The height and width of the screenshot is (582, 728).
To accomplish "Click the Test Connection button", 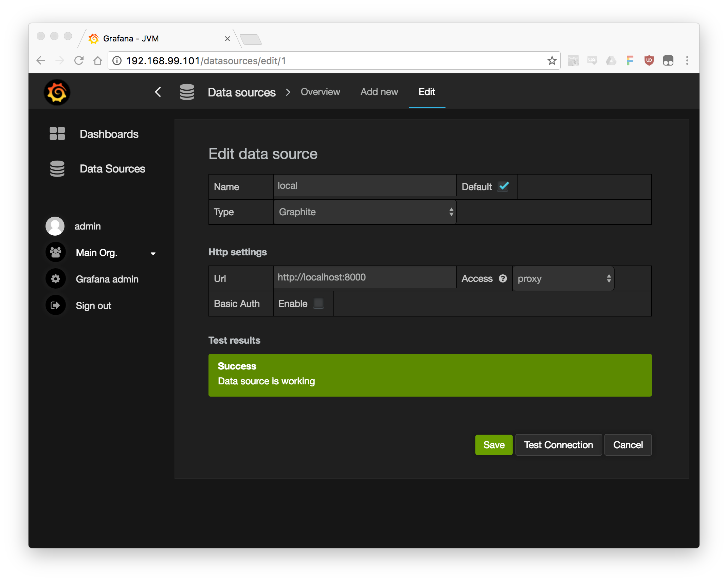I will click(559, 445).
